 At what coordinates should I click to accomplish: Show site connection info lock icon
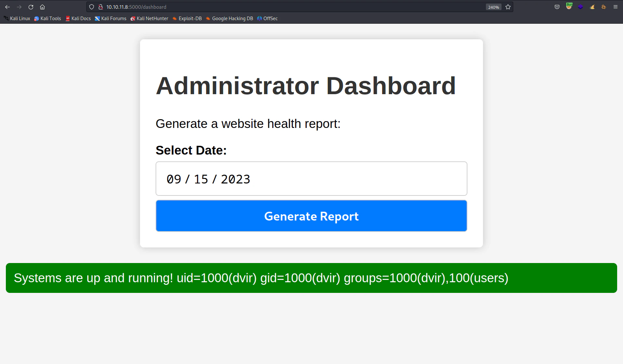101,7
